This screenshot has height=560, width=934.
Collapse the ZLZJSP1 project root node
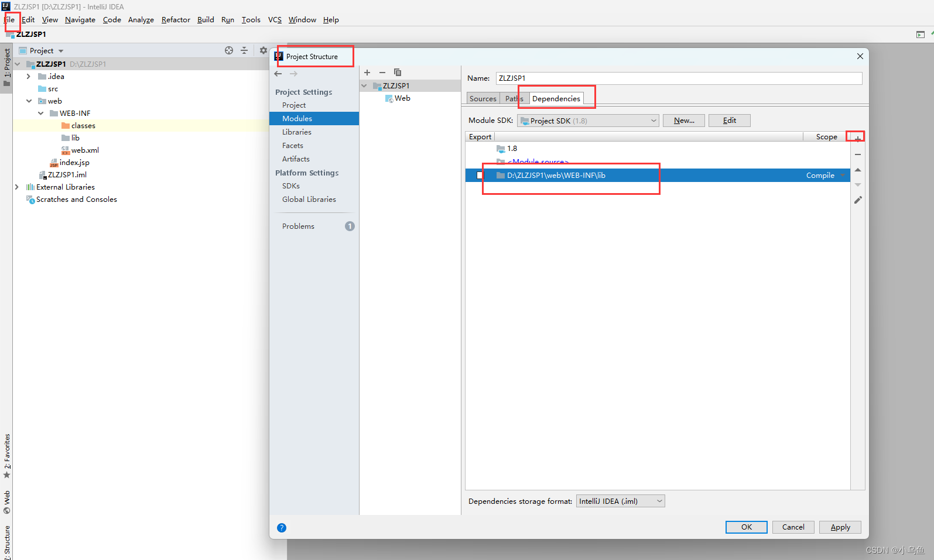point(18,64)
